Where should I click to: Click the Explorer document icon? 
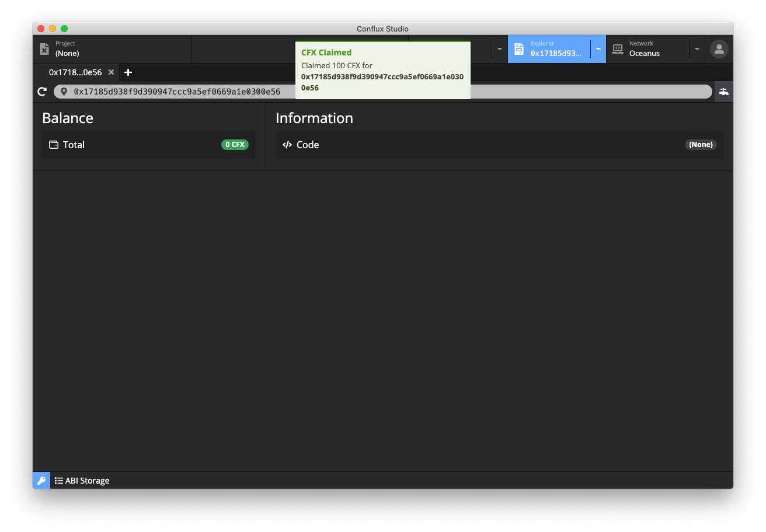[519, 49]
